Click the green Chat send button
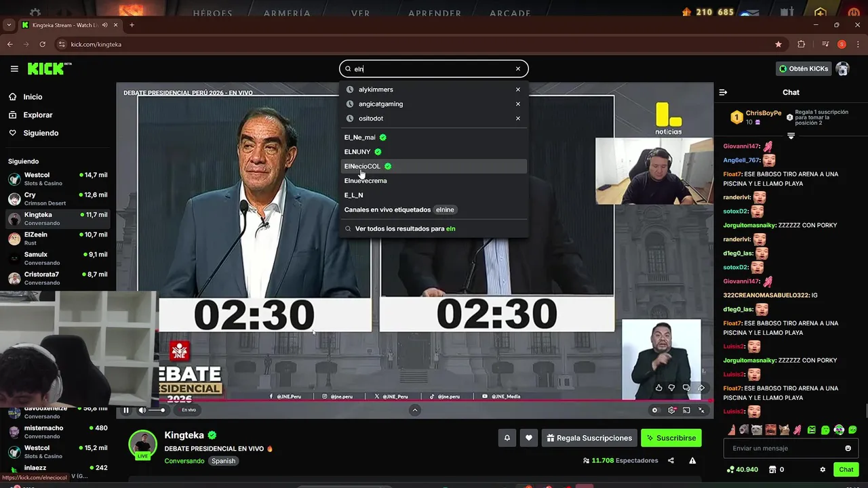This screenshot has height=488, width=868. tap(846, 469)
